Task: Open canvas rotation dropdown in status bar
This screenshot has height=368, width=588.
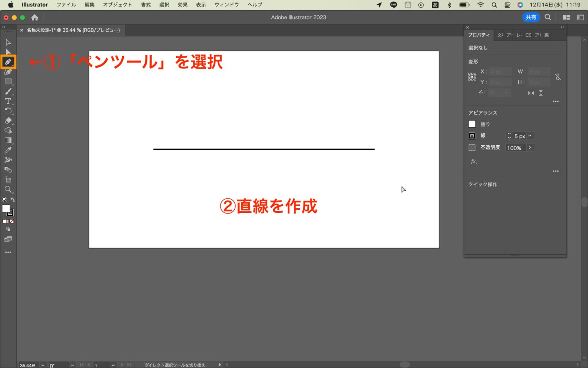Action: [72, 365]
